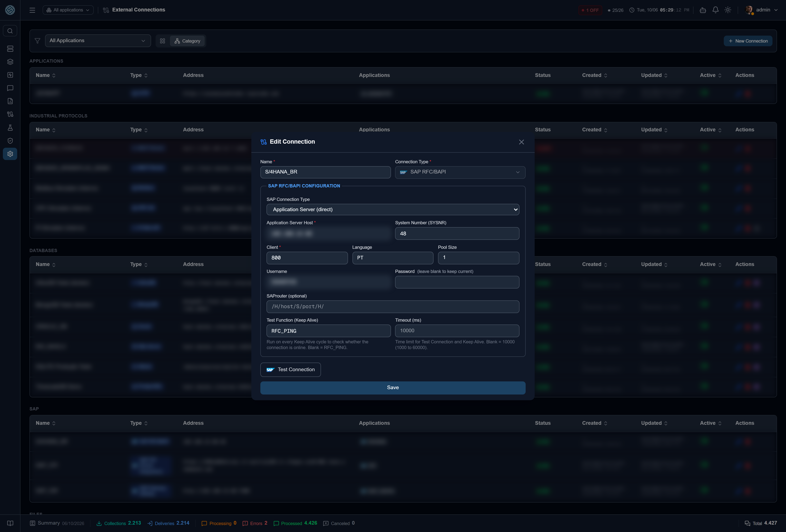Switch theme with the sun icon
The width and height of the screenshot is (786, 532).
[728, 10]
